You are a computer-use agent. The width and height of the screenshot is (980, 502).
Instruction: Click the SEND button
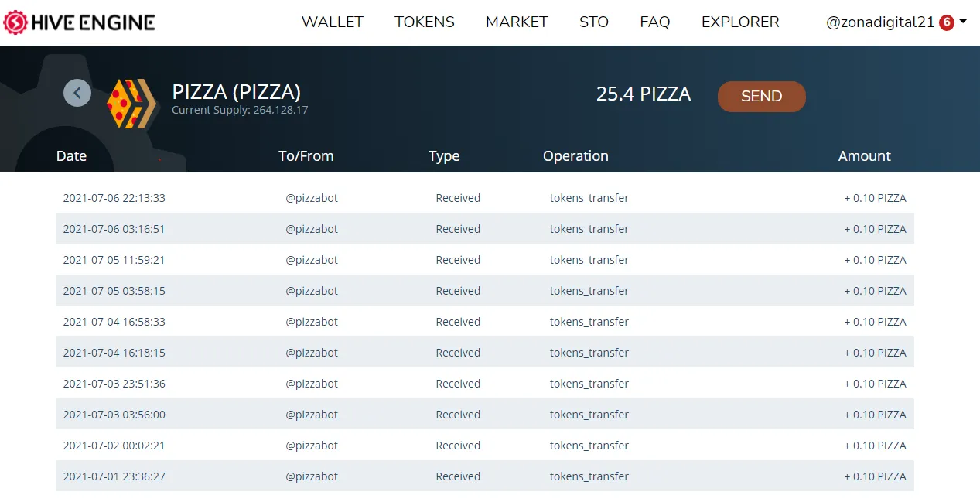coord(762,97)
